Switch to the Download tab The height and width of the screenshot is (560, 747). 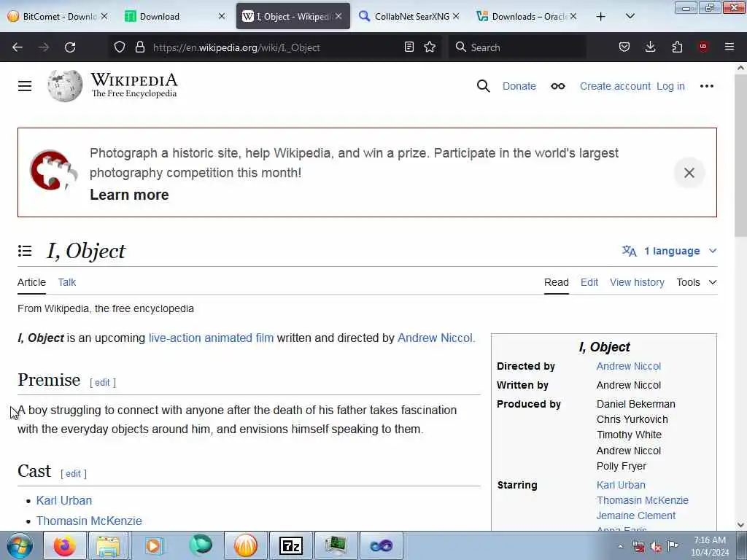173,17
